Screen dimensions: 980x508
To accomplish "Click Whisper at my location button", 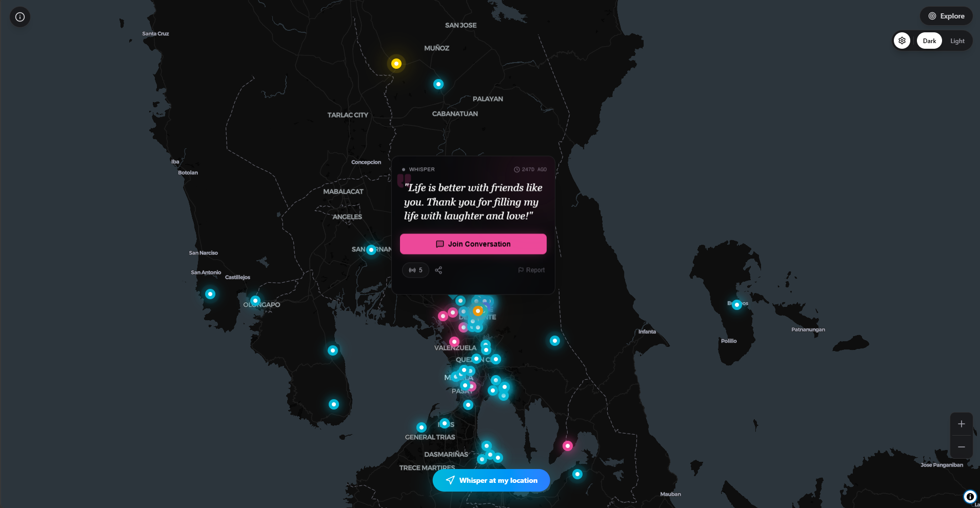I will coord(491,480).
